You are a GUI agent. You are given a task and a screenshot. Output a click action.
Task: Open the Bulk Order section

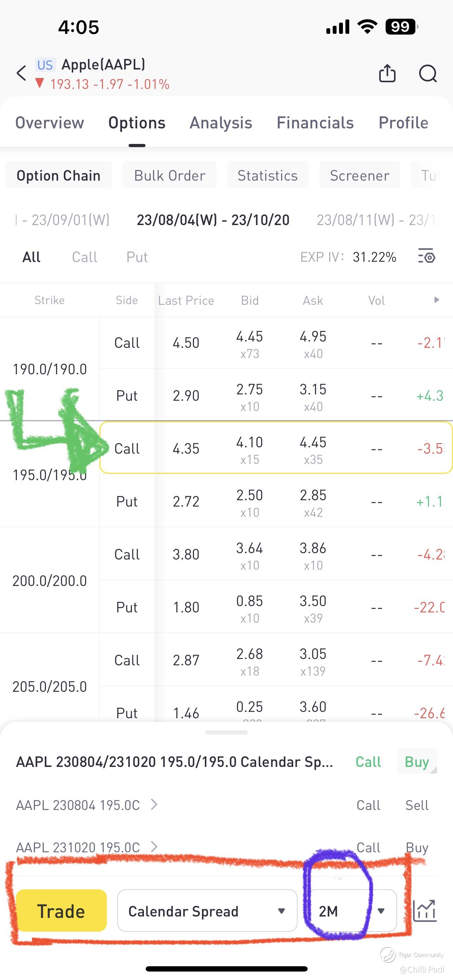point(170,175)
